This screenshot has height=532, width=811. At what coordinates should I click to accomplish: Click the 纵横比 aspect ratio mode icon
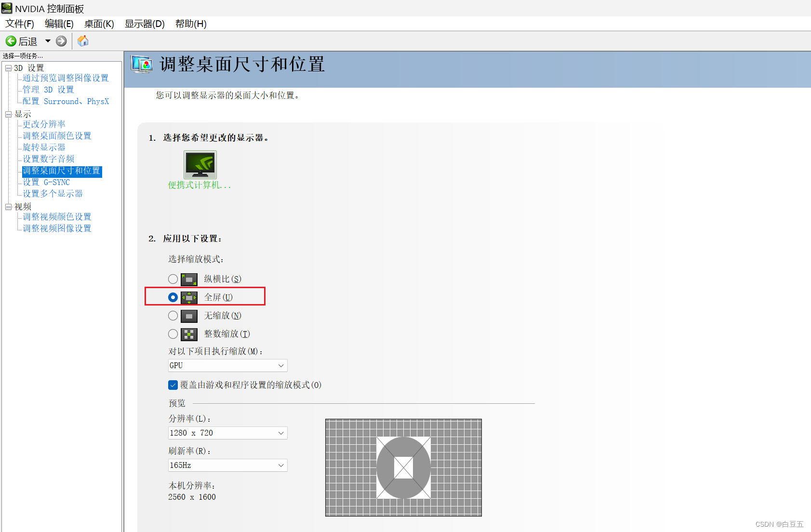point(189,279)
